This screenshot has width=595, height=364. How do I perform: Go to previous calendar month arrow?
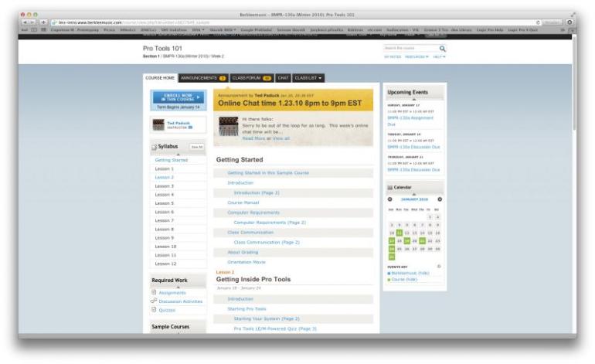(389, 199)
